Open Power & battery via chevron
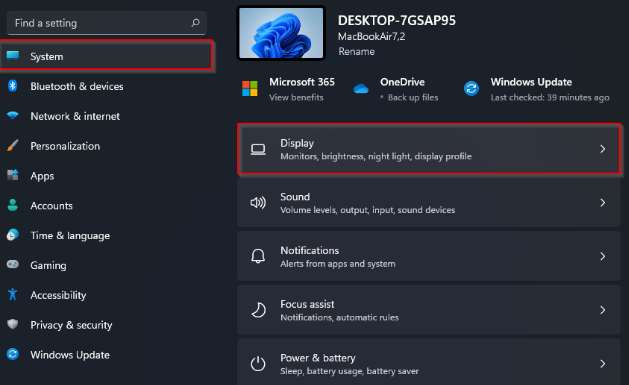The height and width of the screenshot is (385, 629). pyautogui.click(x=603, y=364)
